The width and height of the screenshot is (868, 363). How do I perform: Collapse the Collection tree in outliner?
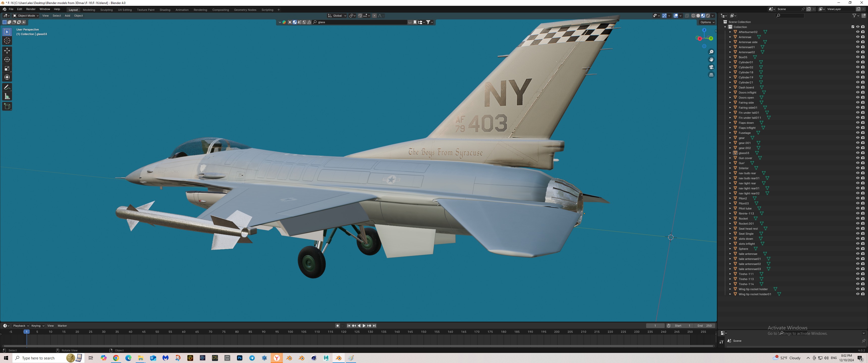(x=725, y=27)
